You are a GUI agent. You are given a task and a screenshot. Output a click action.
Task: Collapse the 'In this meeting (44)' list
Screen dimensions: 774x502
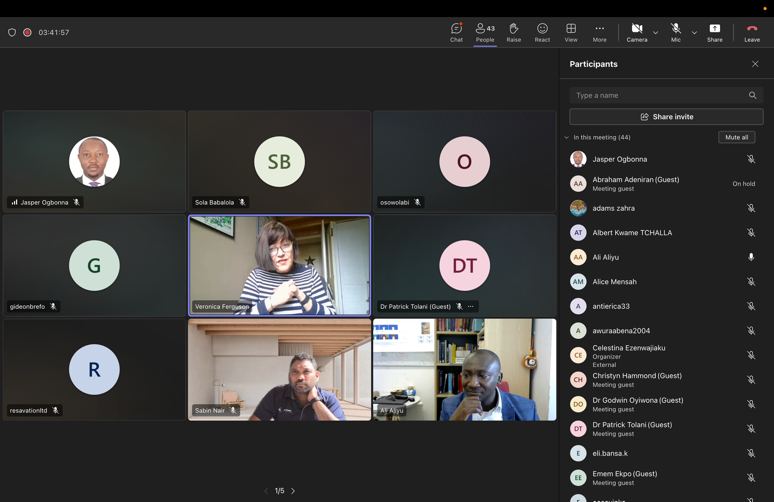(x=566, y=137)
